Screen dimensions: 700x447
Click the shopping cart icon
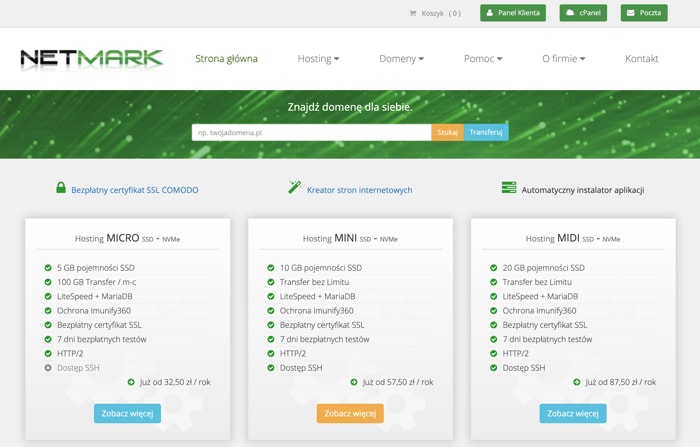[413, 13]
